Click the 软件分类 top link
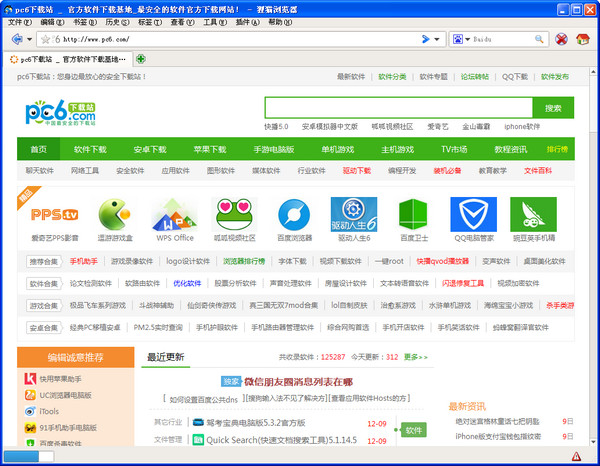The height and width of the screenshot is (466, 600). pyautogui.click(x=392, y=77)
